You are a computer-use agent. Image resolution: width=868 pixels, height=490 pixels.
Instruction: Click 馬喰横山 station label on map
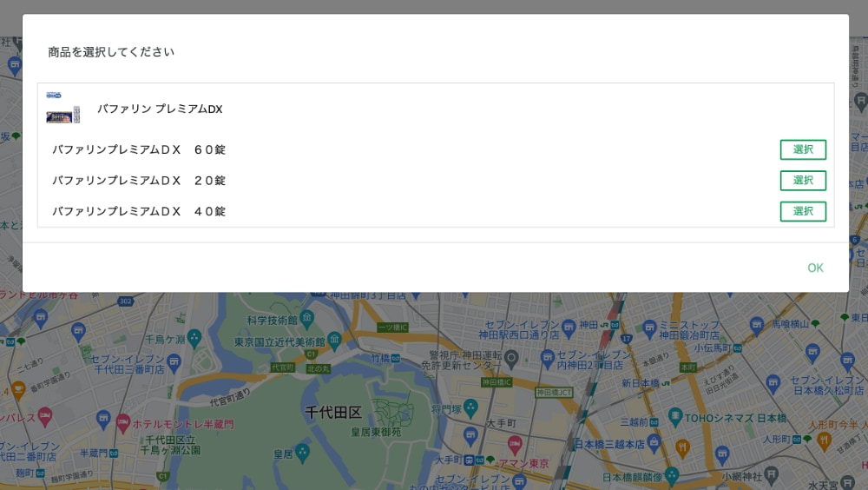pos(791,323)
